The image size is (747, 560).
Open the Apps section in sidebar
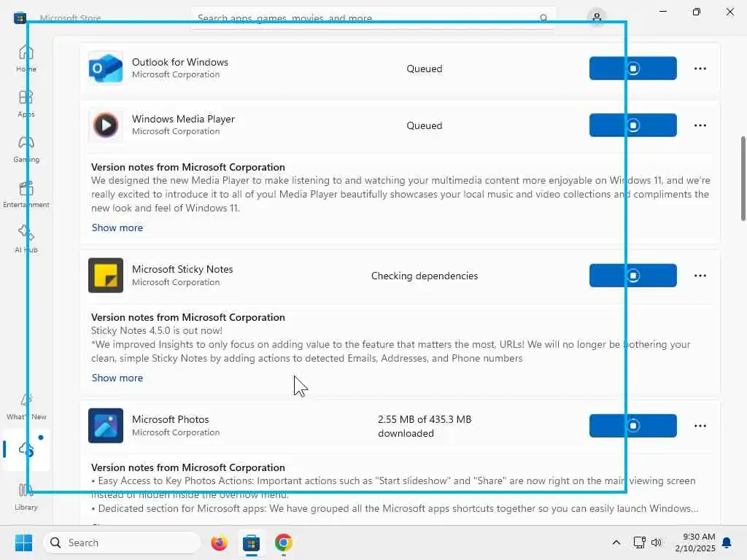tap(26, 104)
